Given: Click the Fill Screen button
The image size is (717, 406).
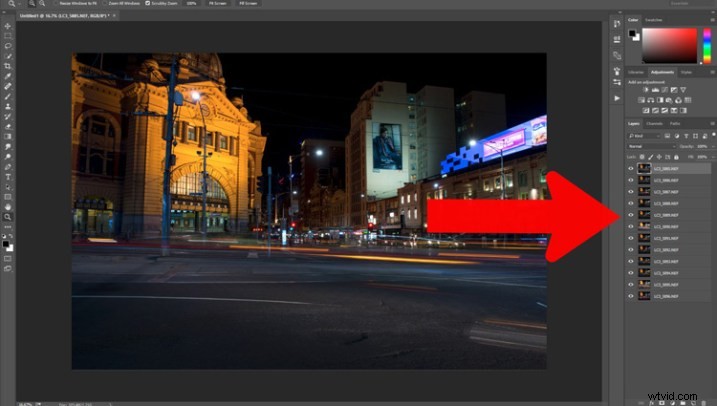Looking at the screenshot, I should (x=248, y=3).
